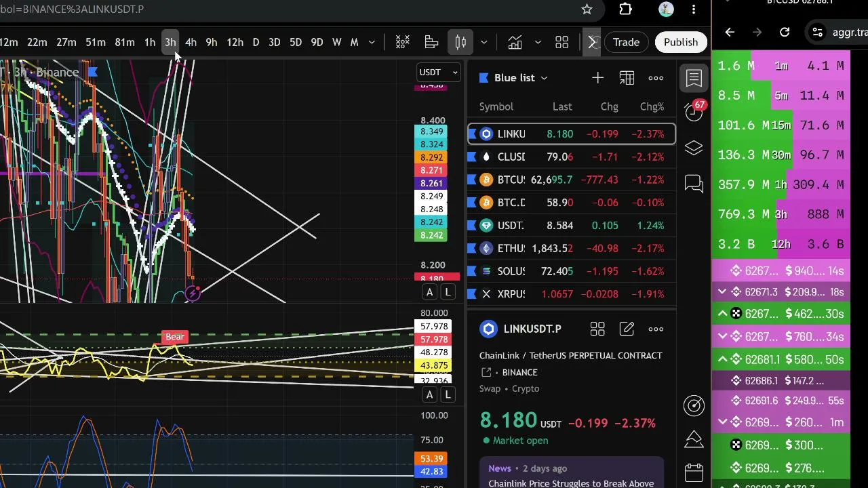Viewport: 868px width, 488px height.
Task: Expand the chart type dropdown arrow
Action: 484,42
